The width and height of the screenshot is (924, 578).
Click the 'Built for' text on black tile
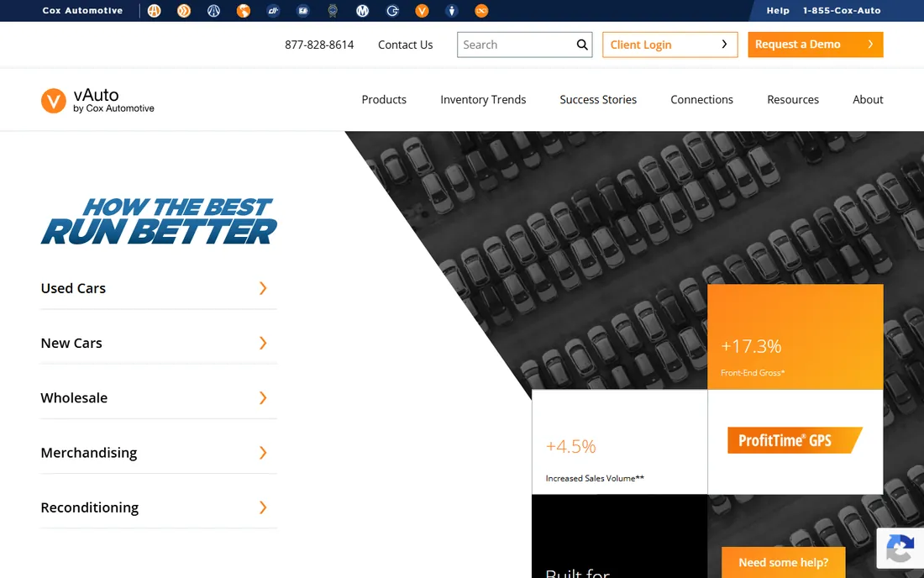point(578,573)
